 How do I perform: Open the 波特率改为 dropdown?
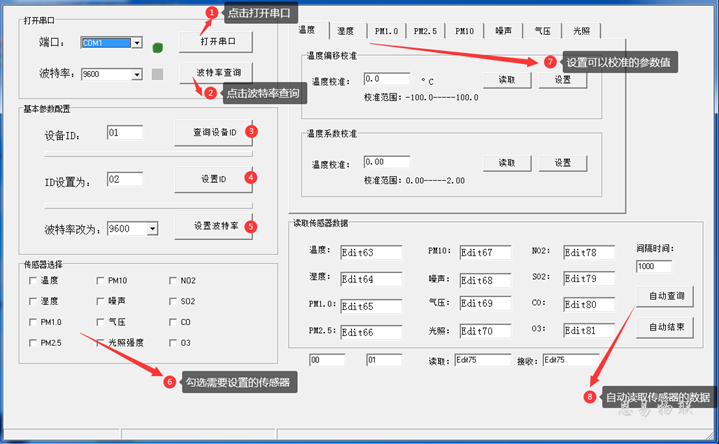pos(152,228)
